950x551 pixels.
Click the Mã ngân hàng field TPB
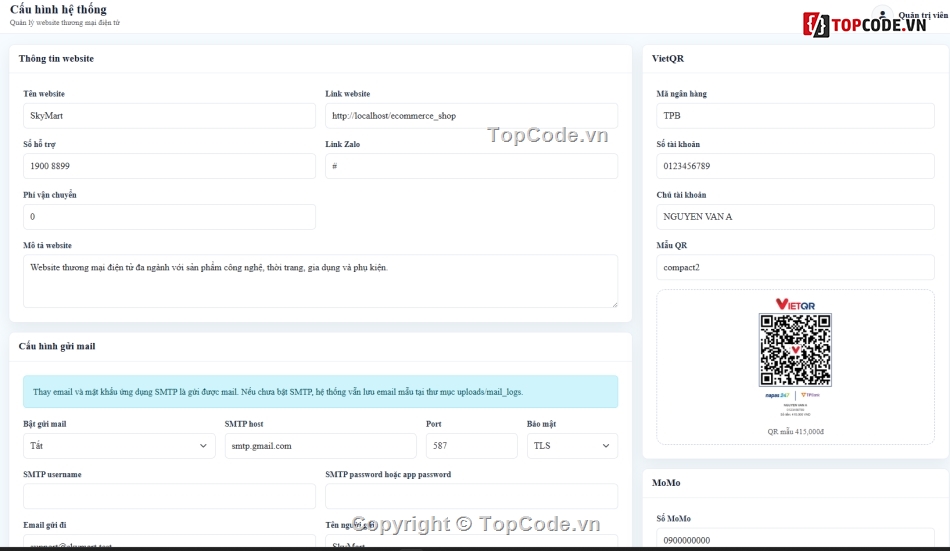tap(795, 116)
